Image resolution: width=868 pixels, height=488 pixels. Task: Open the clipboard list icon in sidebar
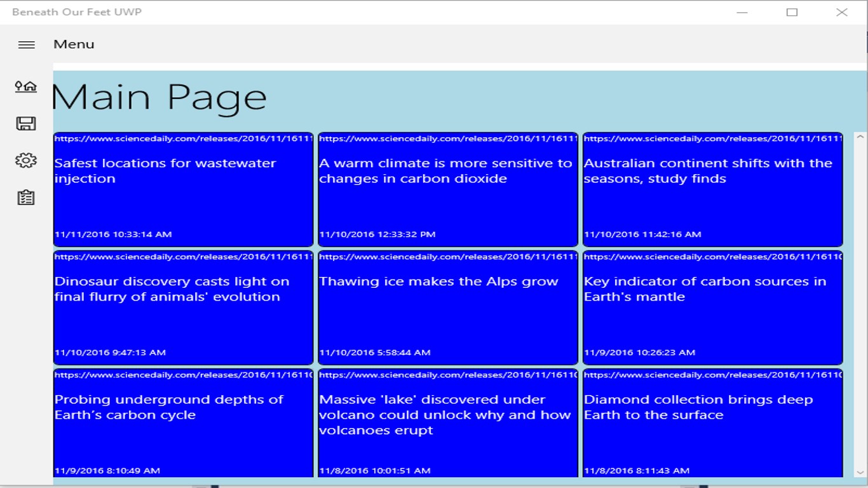tap(26, 198)
